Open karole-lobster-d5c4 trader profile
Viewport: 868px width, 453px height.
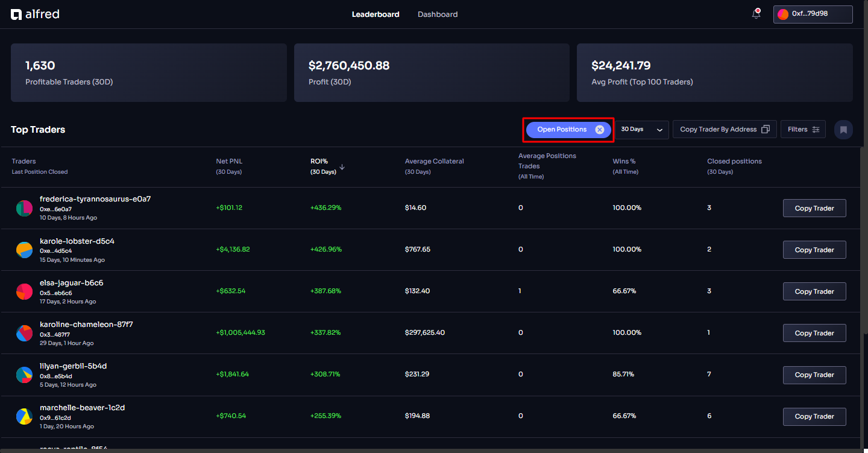point(77,241)
